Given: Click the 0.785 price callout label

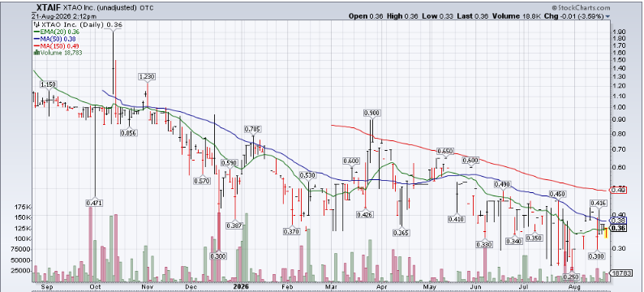Looking at the screenshot, I should click(x=252, y=129).
